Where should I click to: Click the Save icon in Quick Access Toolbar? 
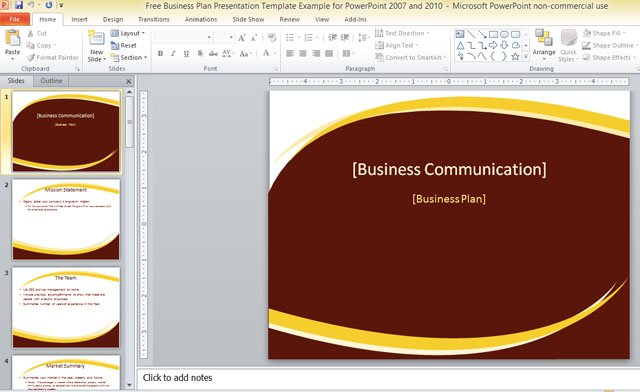pos(18,5)
